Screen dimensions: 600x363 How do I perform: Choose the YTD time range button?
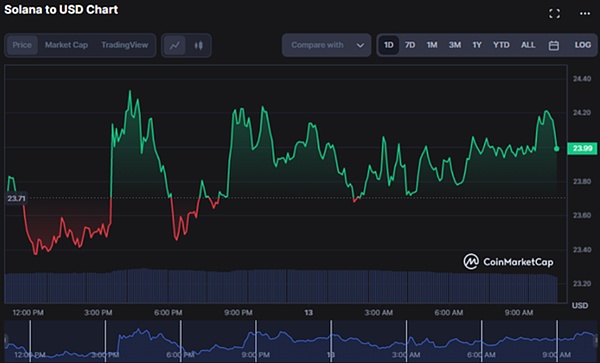click(501, 45)
